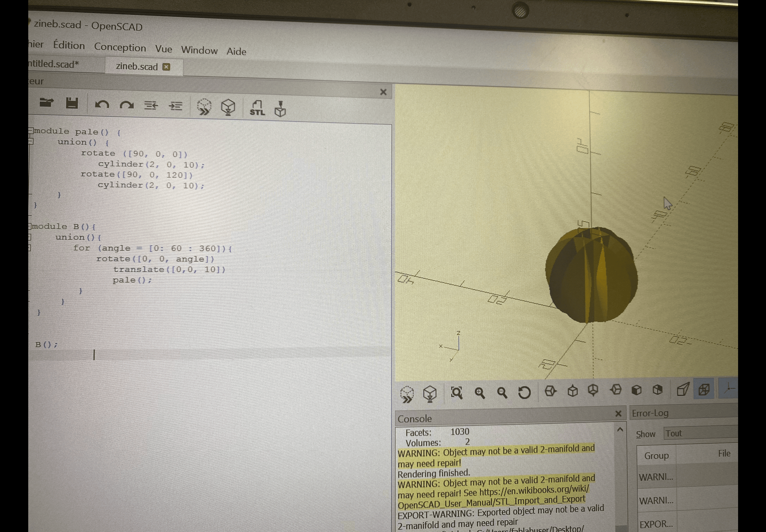This screenshot has height=532, width=766.
Task: Click the 'Facets: 1030' line in console
Action: tap(437, 432)
